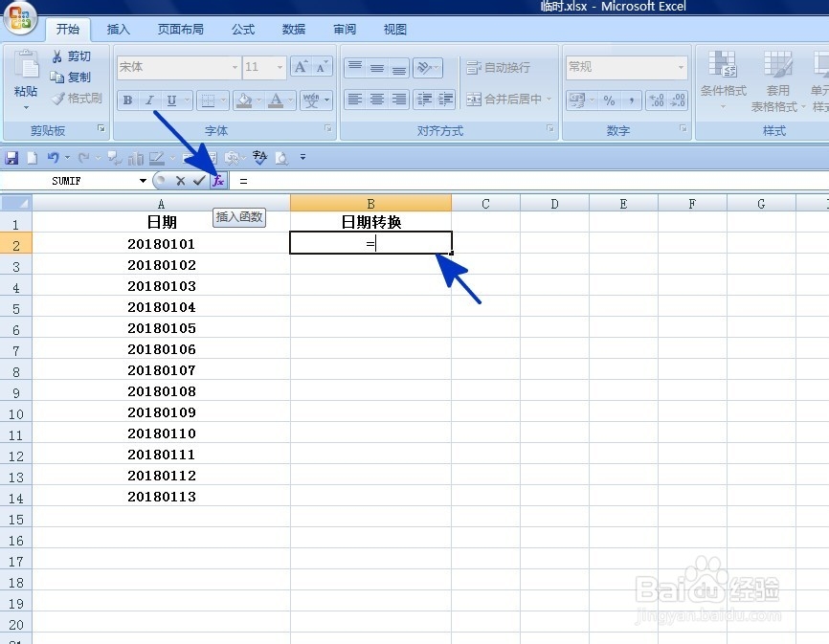The height and width of the screenshot is (644, 829).
Task: Click the fill color bucket
Action: point(244,100)
